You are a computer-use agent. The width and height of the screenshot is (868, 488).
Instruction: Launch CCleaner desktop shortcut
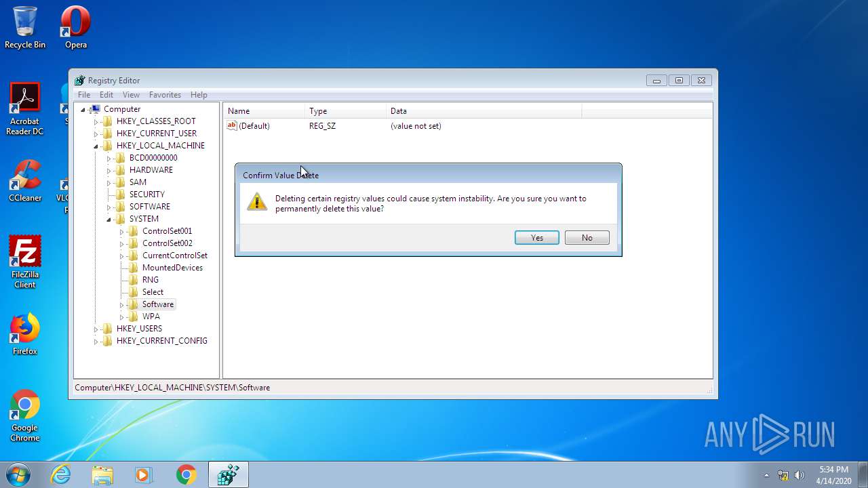click(x=25, y=180)
